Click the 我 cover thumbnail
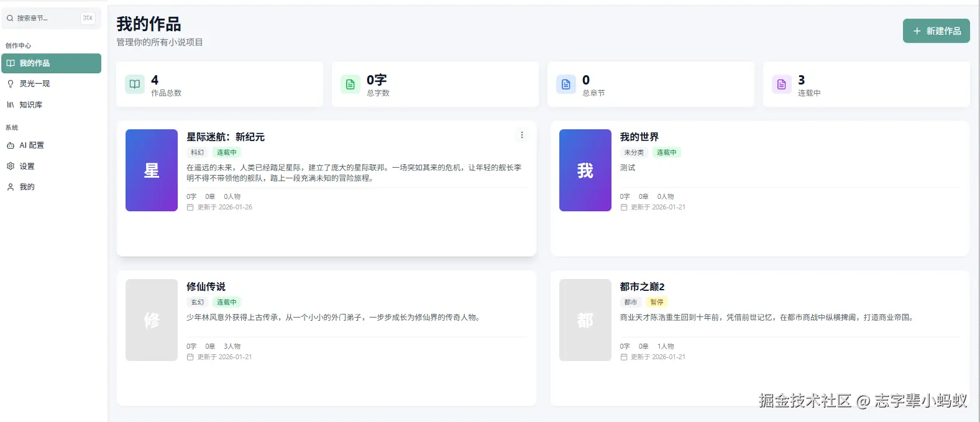Viewport: 980px width, 422px height. [585, 170]
